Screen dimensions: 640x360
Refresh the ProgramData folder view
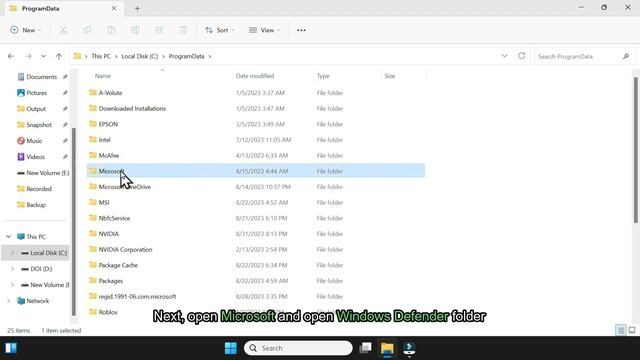tap(522, 56)
